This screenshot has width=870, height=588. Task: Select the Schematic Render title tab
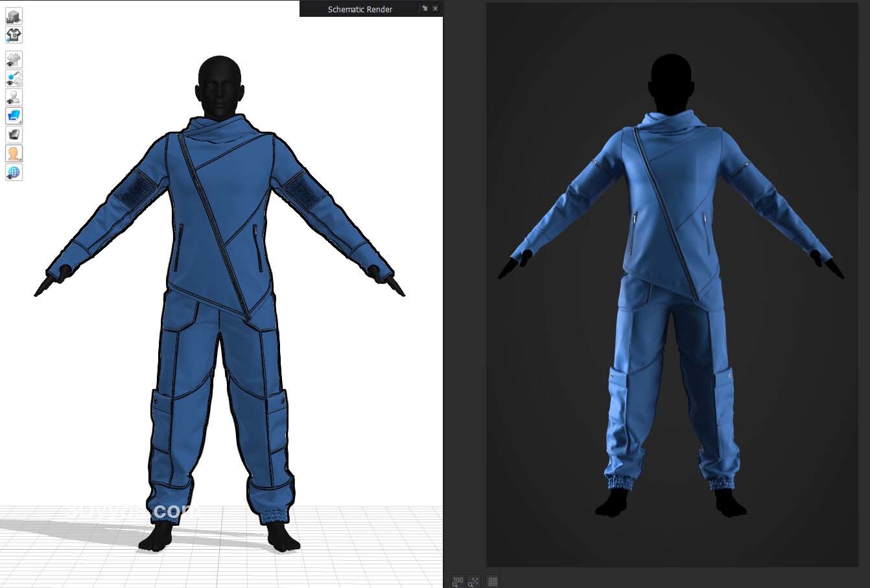point(360,9)
